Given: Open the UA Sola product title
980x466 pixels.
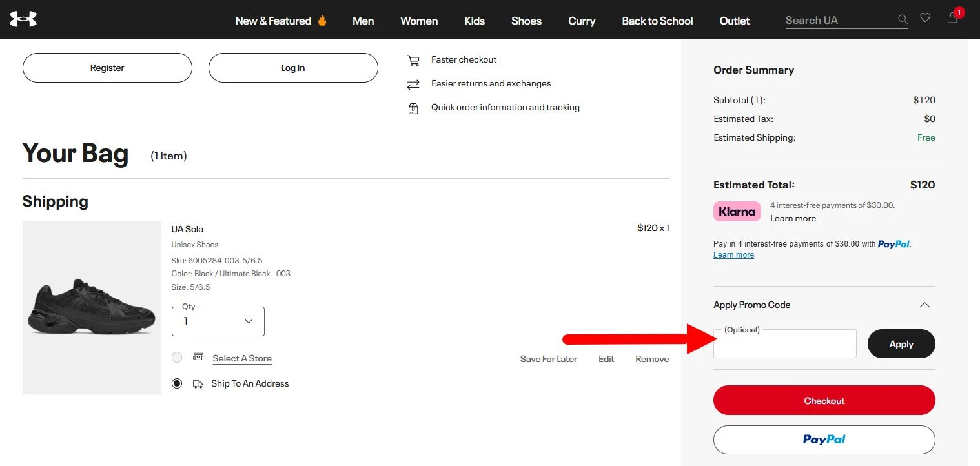Looking at the screenshot, I should pos(187,229).
